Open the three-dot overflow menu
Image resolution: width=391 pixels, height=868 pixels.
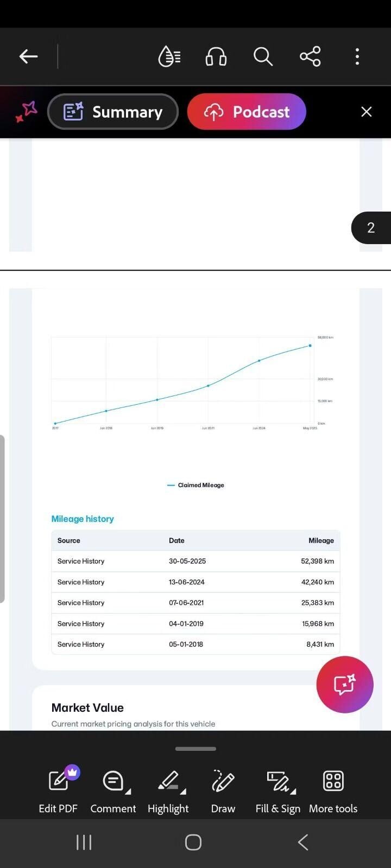point(357,56)
